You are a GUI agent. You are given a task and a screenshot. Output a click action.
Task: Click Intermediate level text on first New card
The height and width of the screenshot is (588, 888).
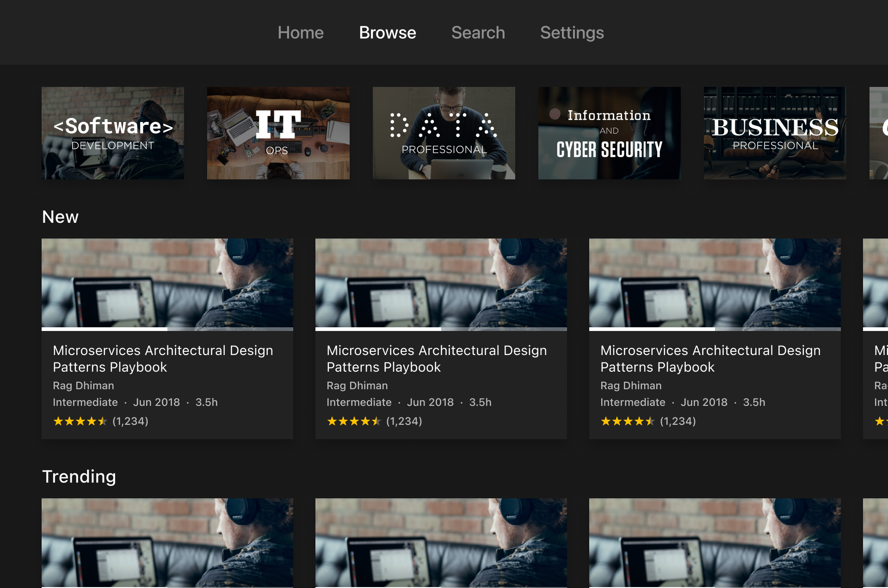pyautogui.click(x=85, y=402)
